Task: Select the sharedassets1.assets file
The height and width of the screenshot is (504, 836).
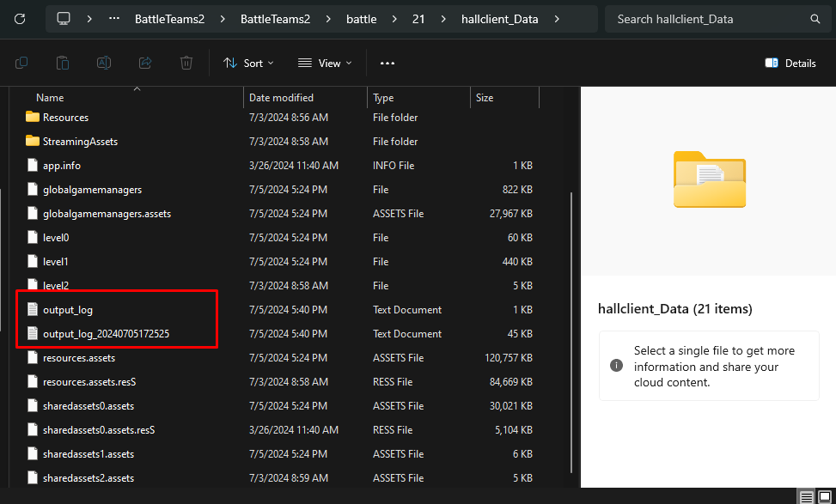Action: [88, 453]
